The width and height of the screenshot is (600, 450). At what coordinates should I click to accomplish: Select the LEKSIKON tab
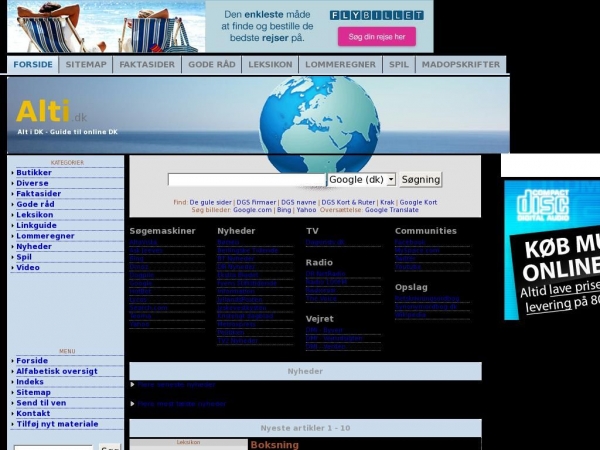pos(270,64)
